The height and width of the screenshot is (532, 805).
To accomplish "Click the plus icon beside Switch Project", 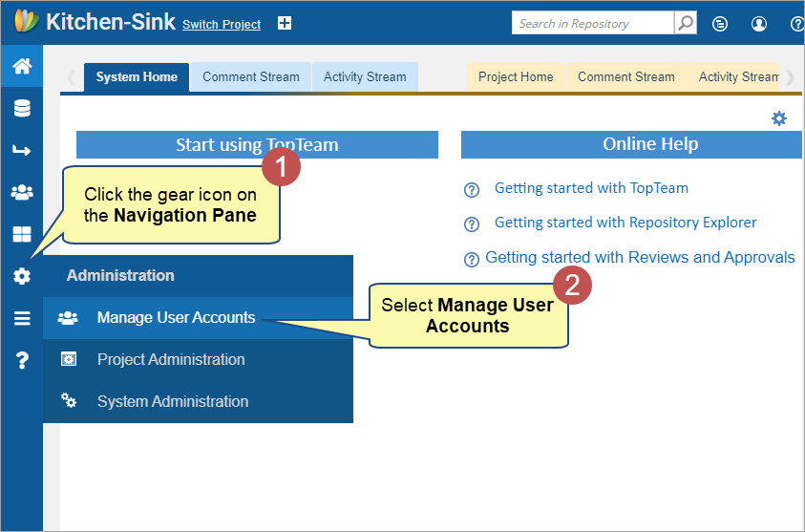I will 285,23.
